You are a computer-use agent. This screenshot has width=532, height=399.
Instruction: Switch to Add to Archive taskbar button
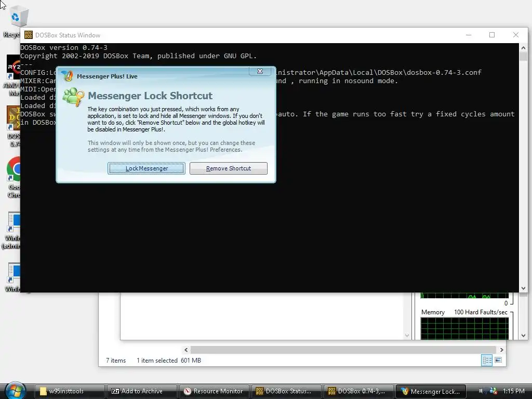[141, 391]
